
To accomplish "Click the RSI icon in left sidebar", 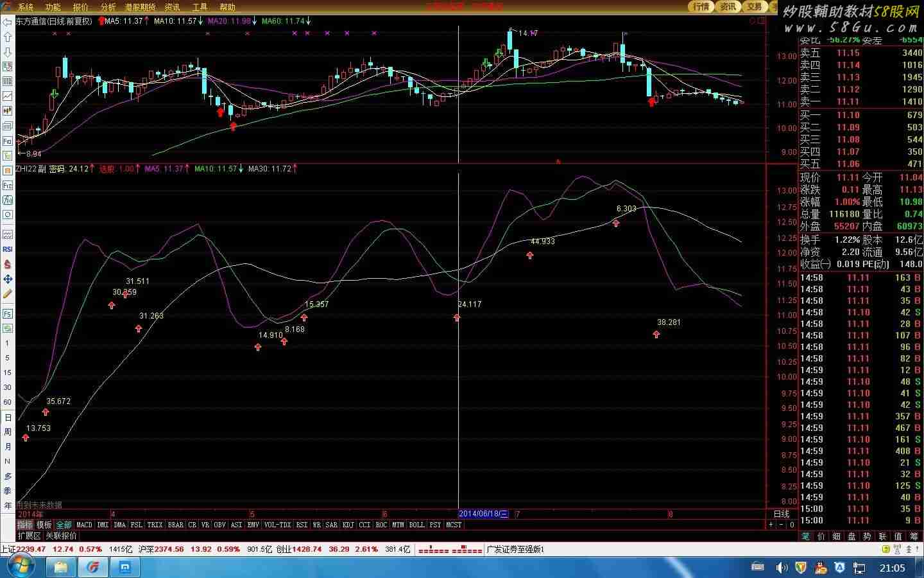I will pos(8,249).
